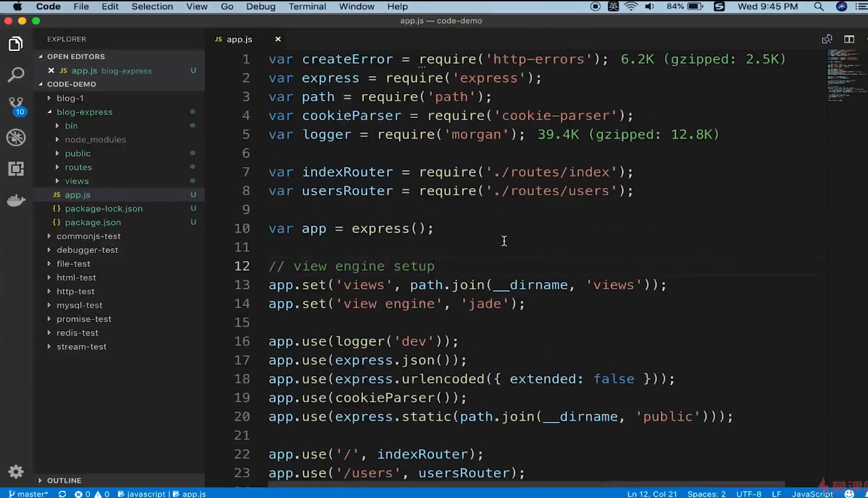Expand the commonjs-test folder

[49, 236]
